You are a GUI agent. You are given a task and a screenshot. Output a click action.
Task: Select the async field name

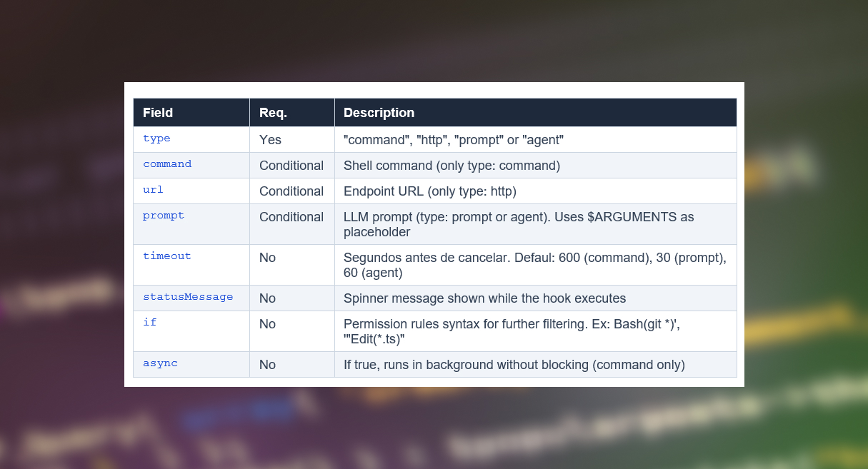[x=160, y=363]
